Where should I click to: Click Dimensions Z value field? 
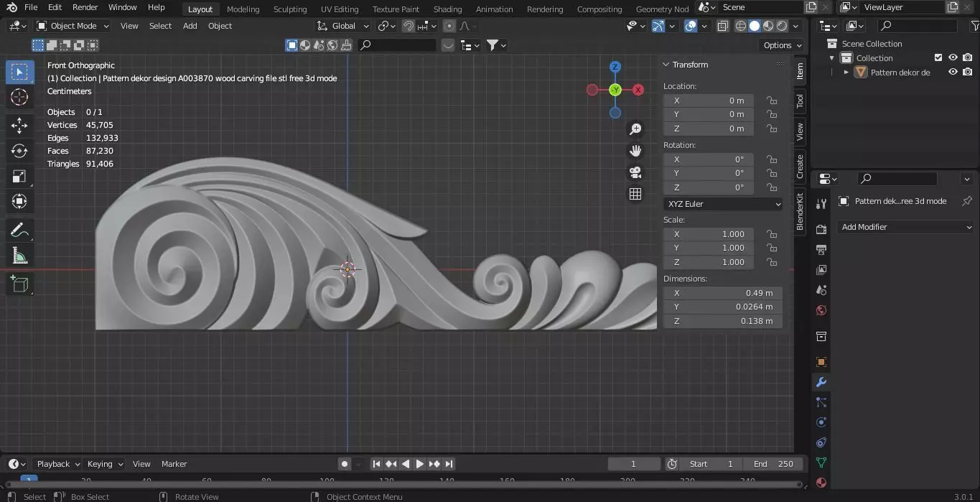point(723,321)
